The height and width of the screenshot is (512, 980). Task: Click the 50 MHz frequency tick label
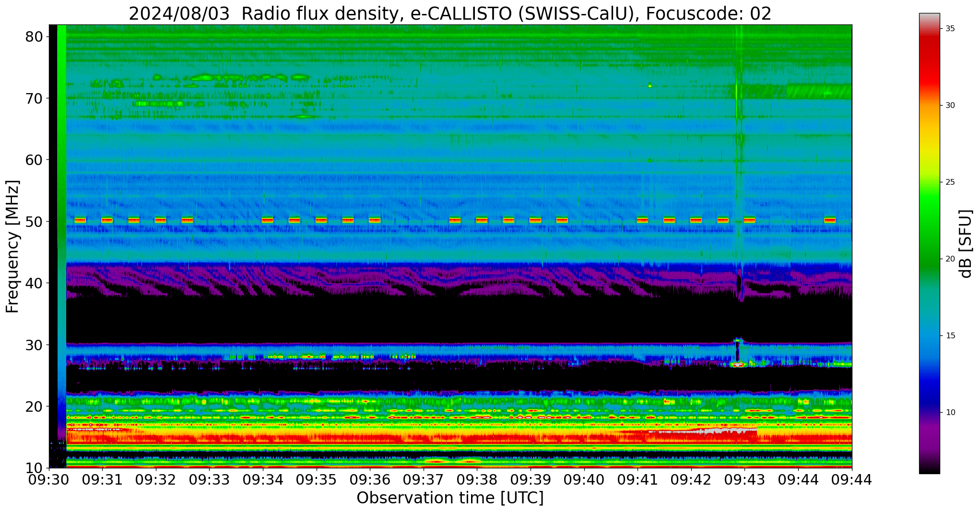pyautogui.click(x=35, y=222)
